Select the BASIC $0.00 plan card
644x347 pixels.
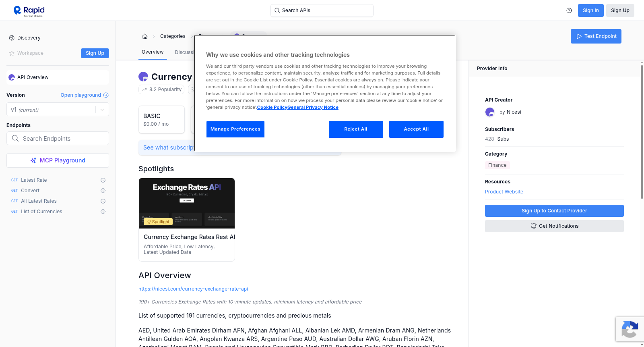click(x=161, y=120)
